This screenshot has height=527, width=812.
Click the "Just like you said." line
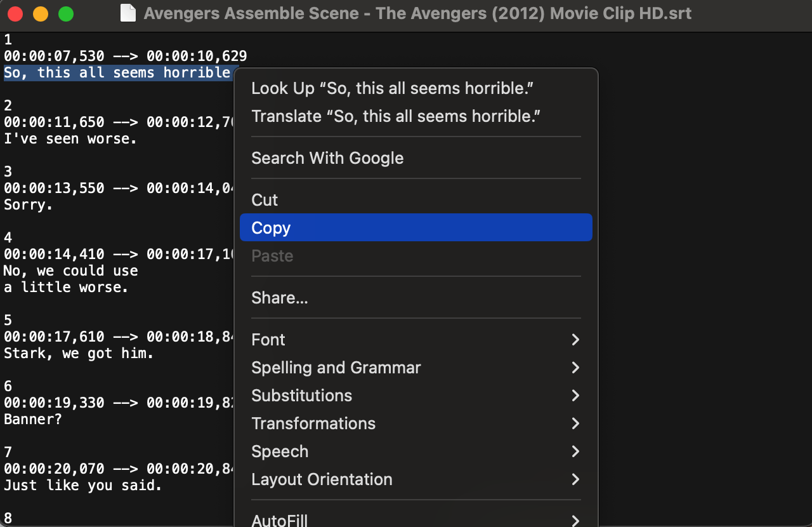(83, 485)
